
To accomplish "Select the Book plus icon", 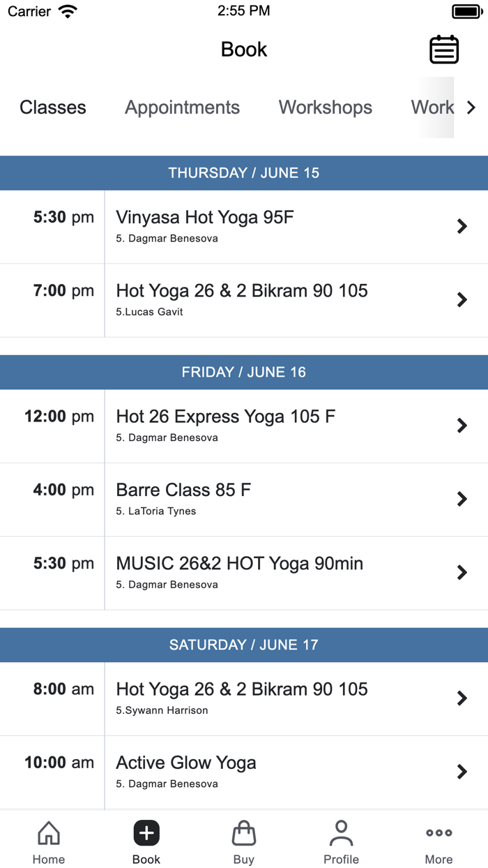I will 146,833.
